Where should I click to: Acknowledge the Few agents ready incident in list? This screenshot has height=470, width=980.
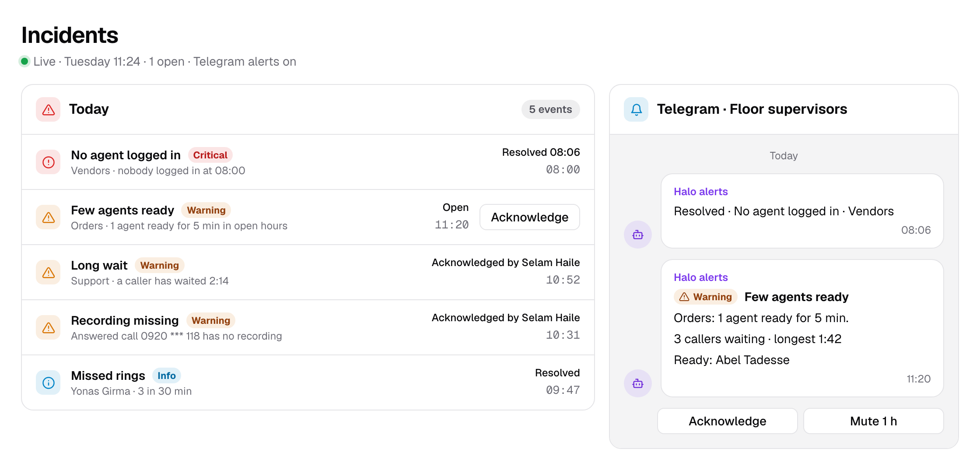pyautogui.click(x=529, y=217)
